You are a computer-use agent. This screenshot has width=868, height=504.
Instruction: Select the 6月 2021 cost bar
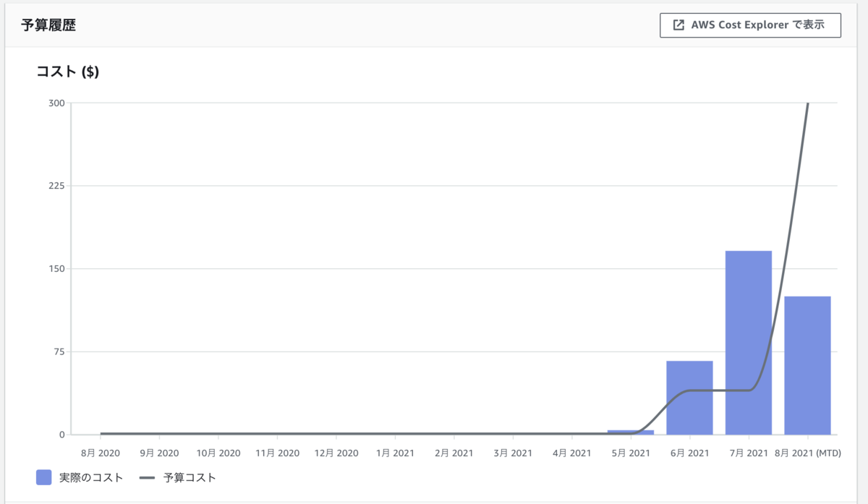tap(689, 398)
